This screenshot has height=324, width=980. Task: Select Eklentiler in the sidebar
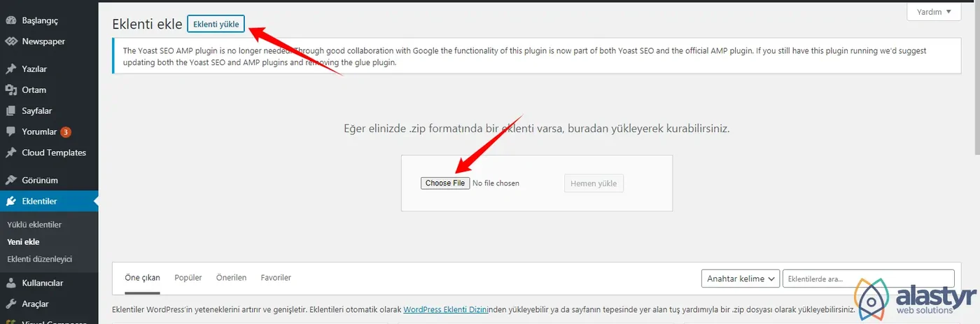coord(49,202)
